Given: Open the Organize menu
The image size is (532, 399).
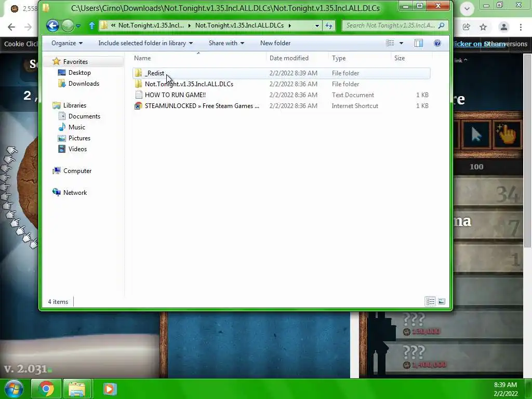Looking at the screenshot, I should pos(67,43).
